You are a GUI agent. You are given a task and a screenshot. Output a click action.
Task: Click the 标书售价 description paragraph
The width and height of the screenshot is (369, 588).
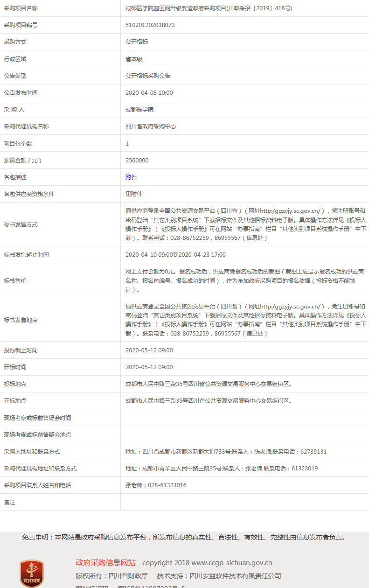pyautogui.click(x=245, y=280)
